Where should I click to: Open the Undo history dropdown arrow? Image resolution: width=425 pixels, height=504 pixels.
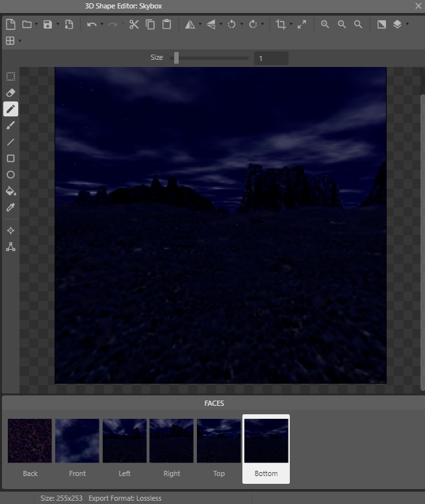102,24
